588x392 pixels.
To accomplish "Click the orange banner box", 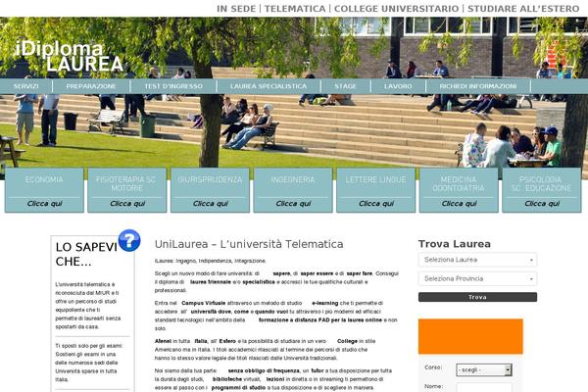I will (x=470, y=336).
